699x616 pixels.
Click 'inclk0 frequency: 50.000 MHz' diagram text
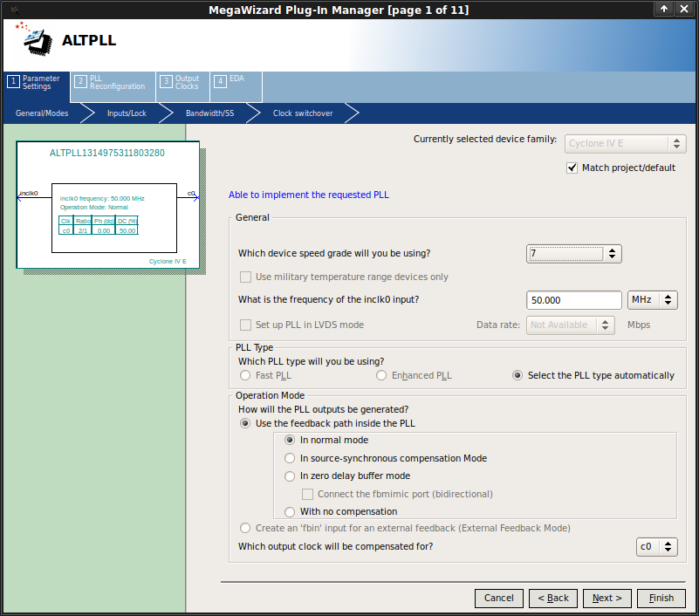(102, 198)
